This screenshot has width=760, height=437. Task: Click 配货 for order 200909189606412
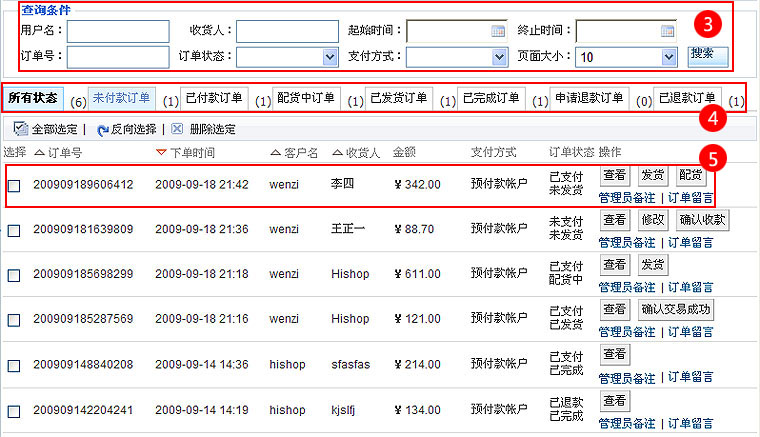690,175
